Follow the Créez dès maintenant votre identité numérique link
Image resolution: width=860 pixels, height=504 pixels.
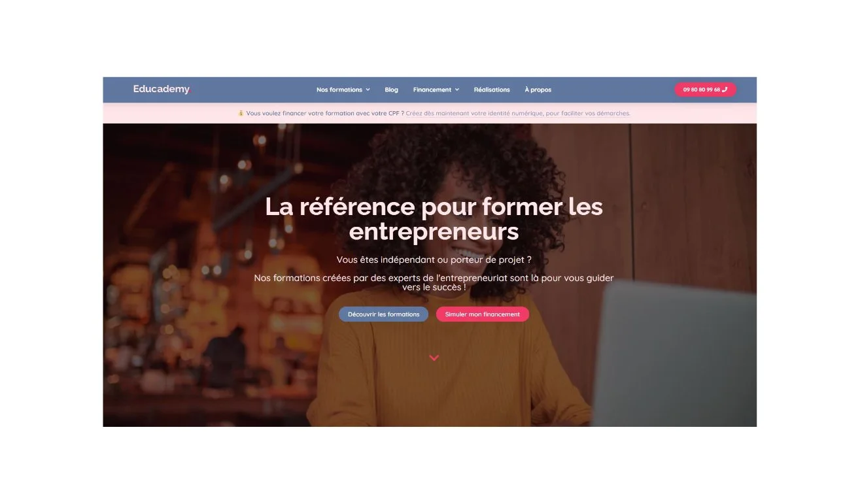click(x=518, y=113)
